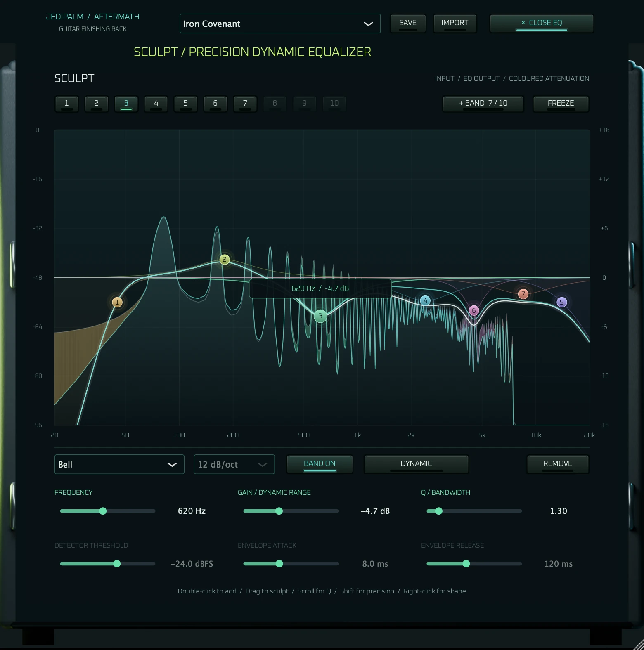Toggle the BAND ON switch
The width and height of the screenshot is (644, 650).
coord(320,464)
